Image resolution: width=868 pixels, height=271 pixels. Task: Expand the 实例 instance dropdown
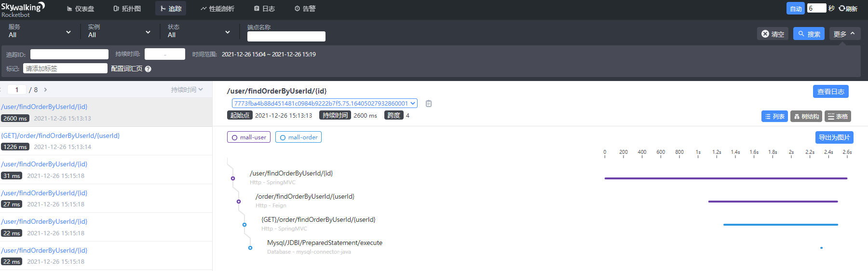click(119, 31)
